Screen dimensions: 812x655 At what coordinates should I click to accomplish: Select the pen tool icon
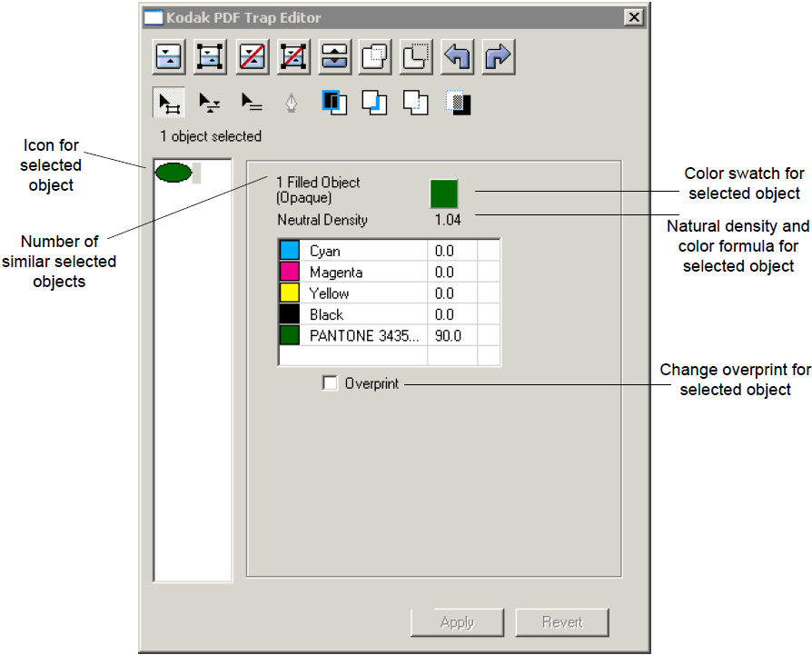point(292,103)
